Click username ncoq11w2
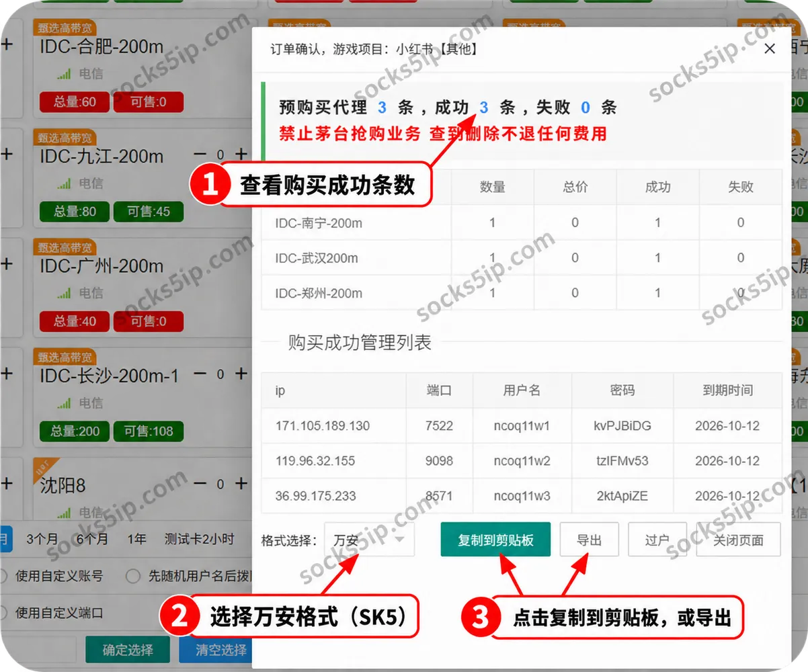 (522, 461)
